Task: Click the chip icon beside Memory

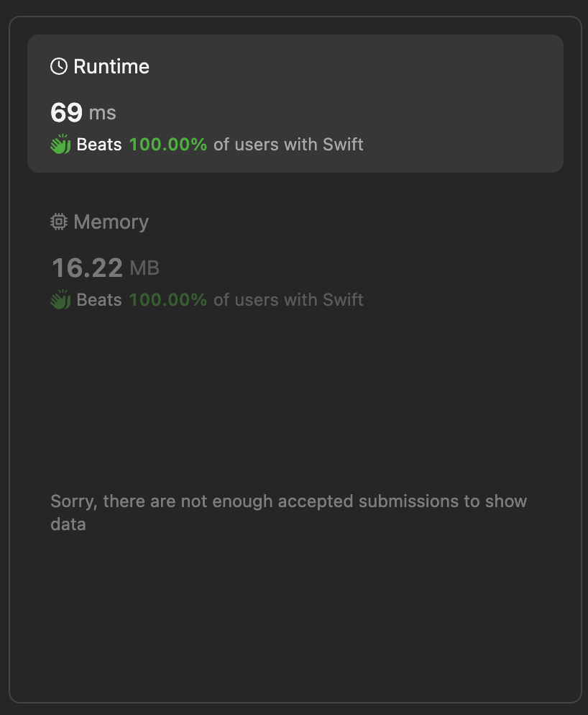Action: coord(59,222)
